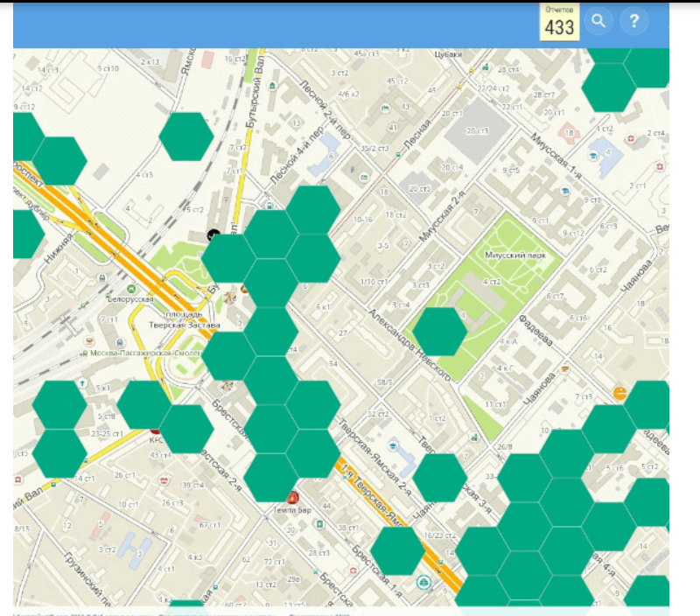The height and width of the screenshot is (616, 700).
Task: Click the Миусский парк label
Action: [x=515, y=255]
